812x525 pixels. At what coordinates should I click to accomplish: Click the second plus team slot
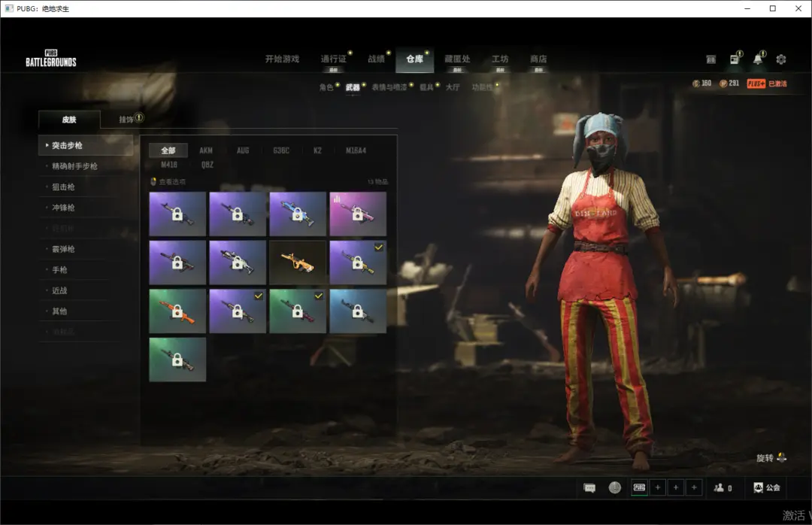(676, 487)
